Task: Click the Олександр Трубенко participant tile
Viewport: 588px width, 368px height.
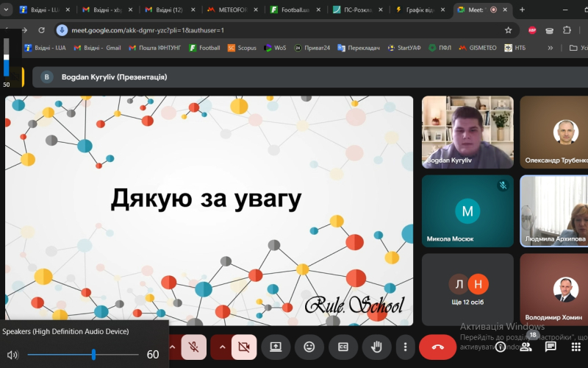Action: tap(554, 132)
